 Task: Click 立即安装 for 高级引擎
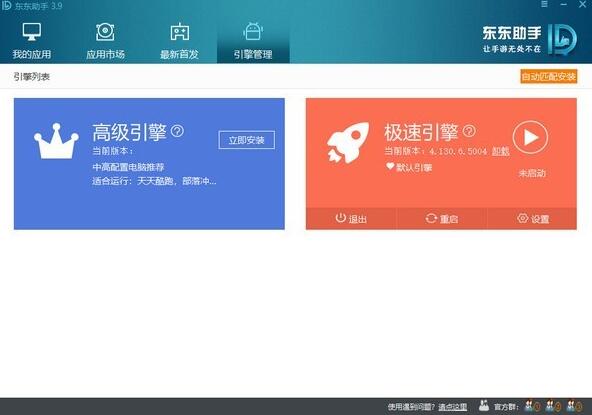pos(247,140)
